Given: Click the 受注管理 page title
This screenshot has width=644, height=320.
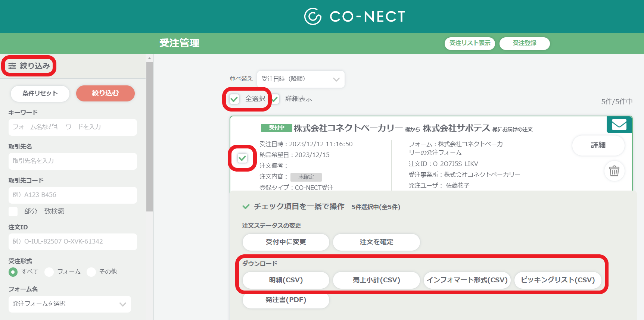Looking at the screenshot, I should (179, 43).
